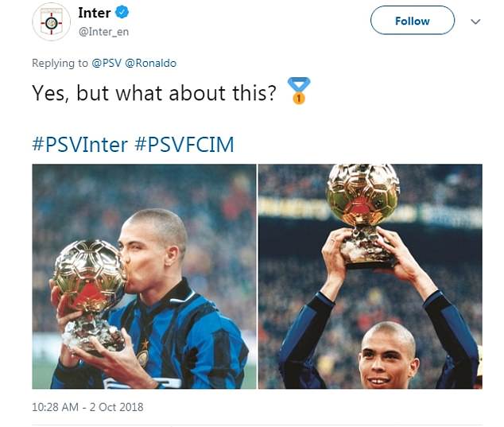The width and height of the screenshot is (504, 427).
Task: Expand the tweet options chevron
Action: pyautogui.click(x=475, y=21)
